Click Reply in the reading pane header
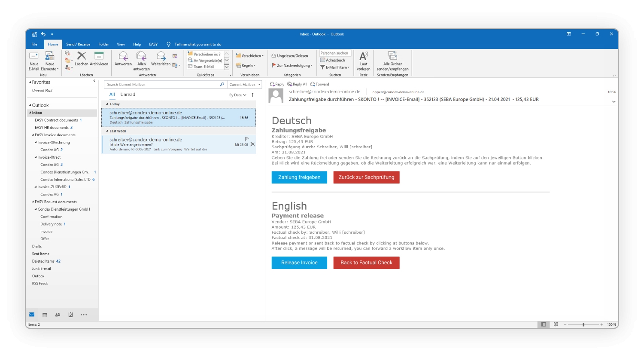 click(277, 84)
